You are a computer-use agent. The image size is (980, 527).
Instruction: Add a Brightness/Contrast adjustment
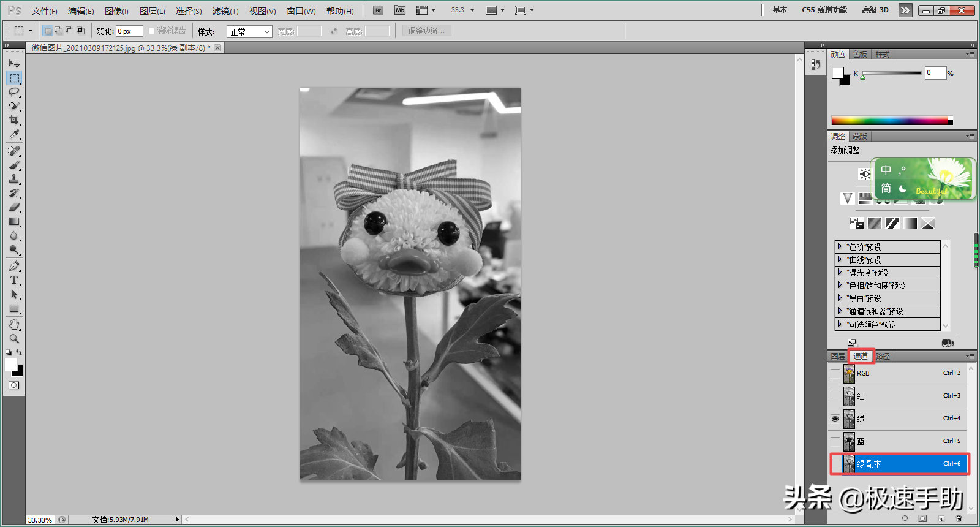tap(864, 174)
